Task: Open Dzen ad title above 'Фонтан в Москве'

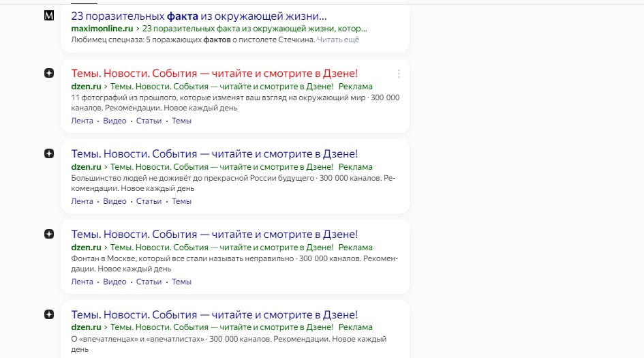Action: point(215,235)
